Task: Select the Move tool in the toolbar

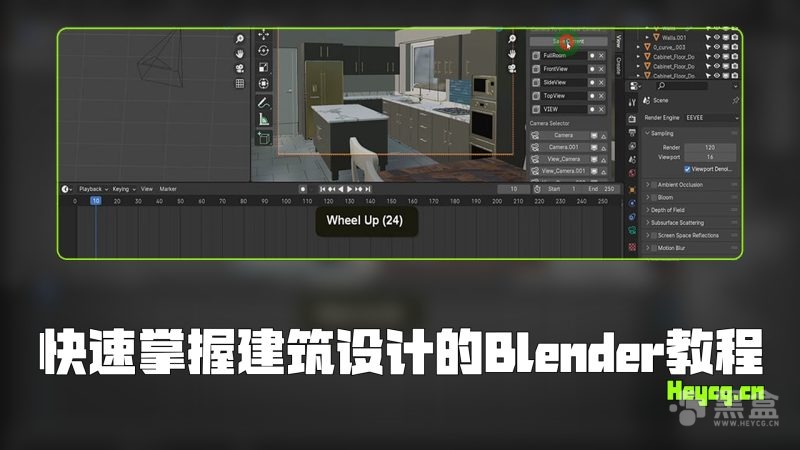Action: coord(263,35)
